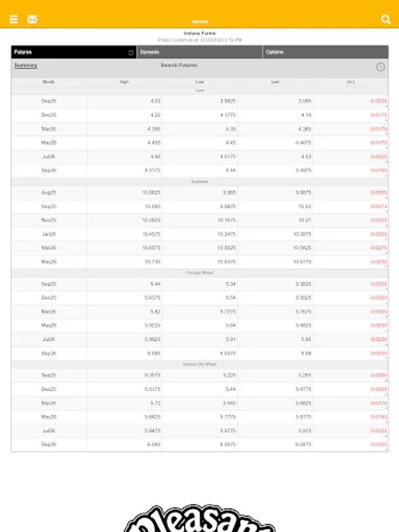Image resolution: width=399 pixels, height=532 pixels.
Task: Select the Corn Sep25 row
Action: tap(49, 101)
